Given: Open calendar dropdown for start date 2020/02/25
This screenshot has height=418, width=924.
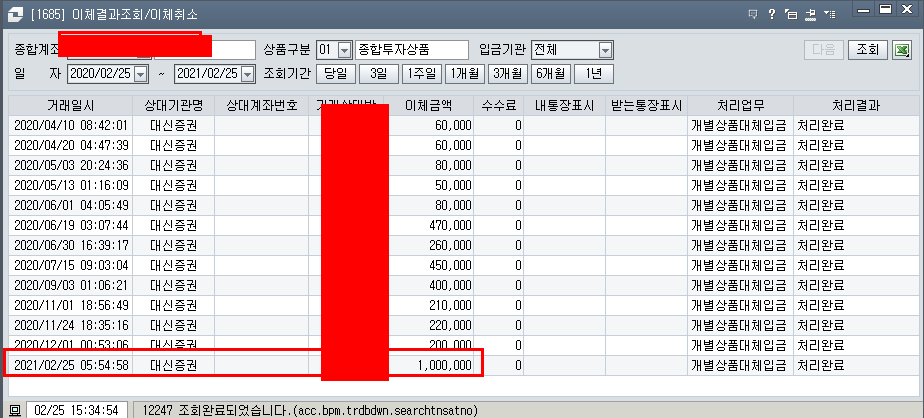Looking at the screenshot, I should point(140,74).
